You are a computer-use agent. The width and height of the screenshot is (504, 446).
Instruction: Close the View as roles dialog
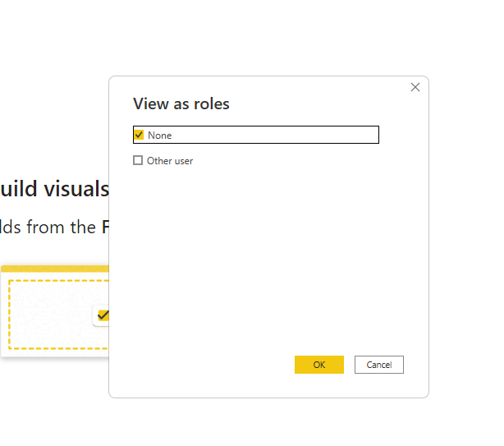point(415,87)
